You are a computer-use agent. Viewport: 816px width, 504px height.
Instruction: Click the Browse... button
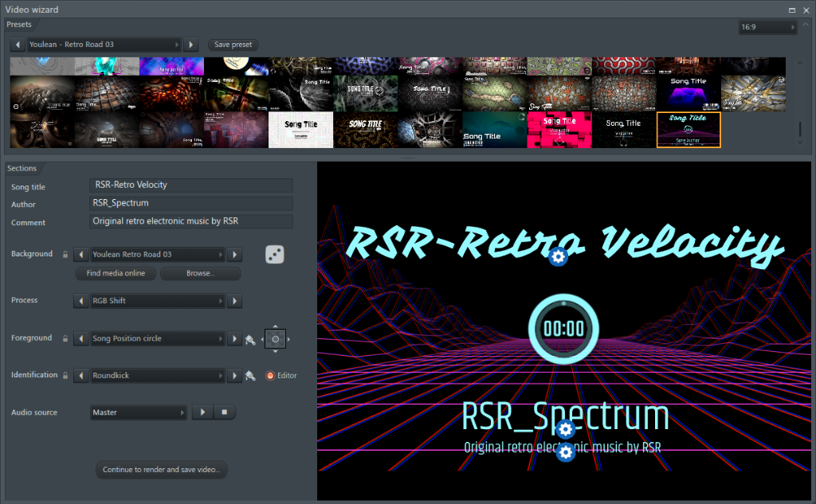coord(200,273)
